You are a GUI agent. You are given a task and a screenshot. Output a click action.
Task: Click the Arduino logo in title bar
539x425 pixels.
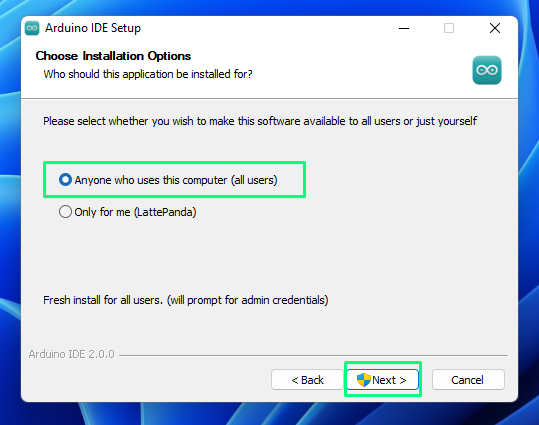(x=32, y=28)
